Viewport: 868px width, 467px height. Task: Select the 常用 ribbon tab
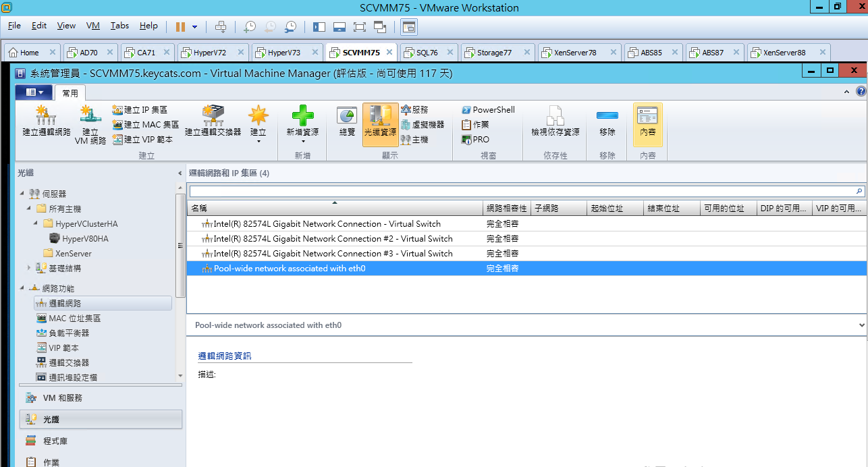(x=70, y=93)
